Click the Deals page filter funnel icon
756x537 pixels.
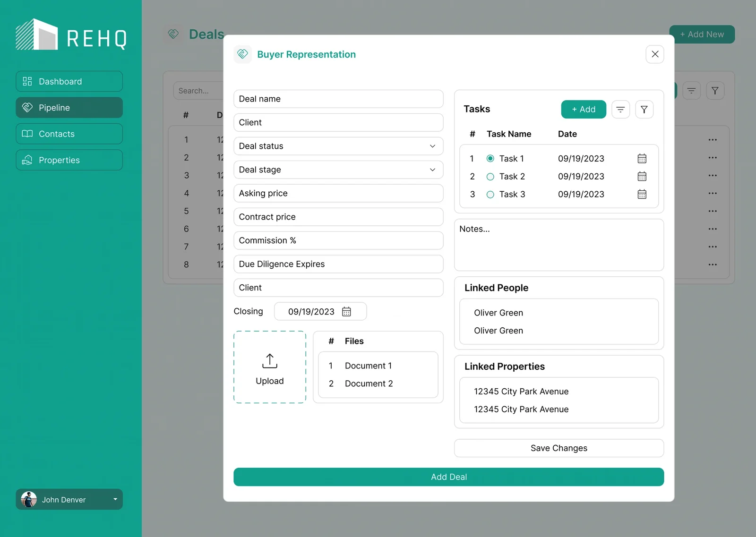(x=715, y=90)
